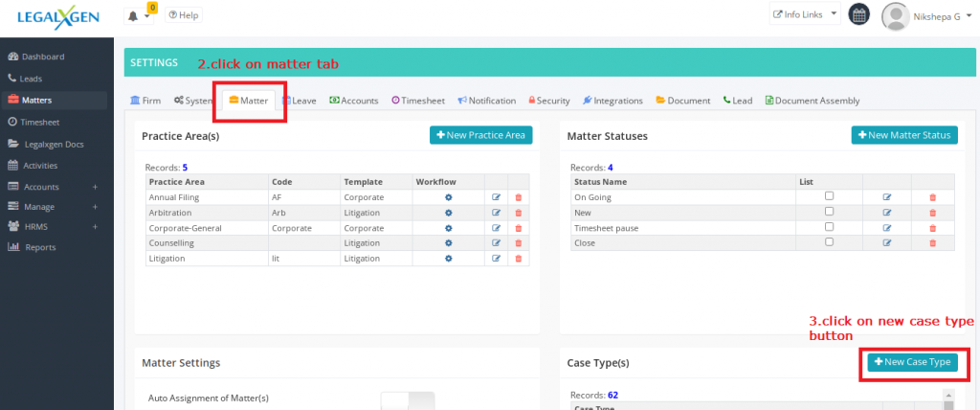
Task: Delete the Litigation practice area
Action: [519, 259]
